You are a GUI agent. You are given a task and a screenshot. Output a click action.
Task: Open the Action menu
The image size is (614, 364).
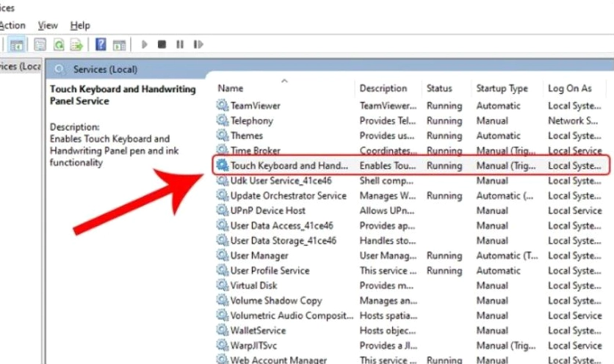tap(12, 26)
